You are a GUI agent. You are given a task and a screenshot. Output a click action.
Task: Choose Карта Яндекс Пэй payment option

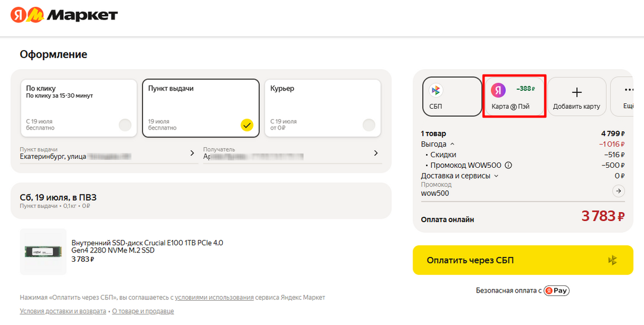pos(514,96)
